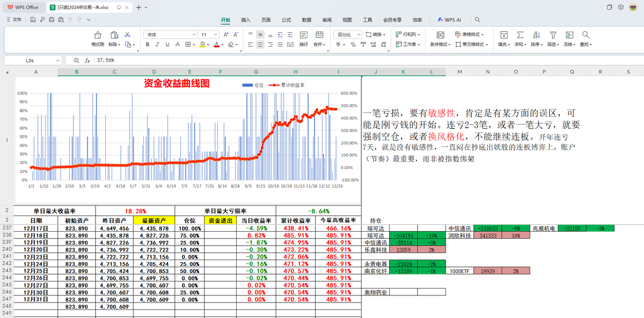Screen dimensions: 644x318
Task: Expand Cell Style (单元格样式) dropdown
Action: [x=472, y=45]
